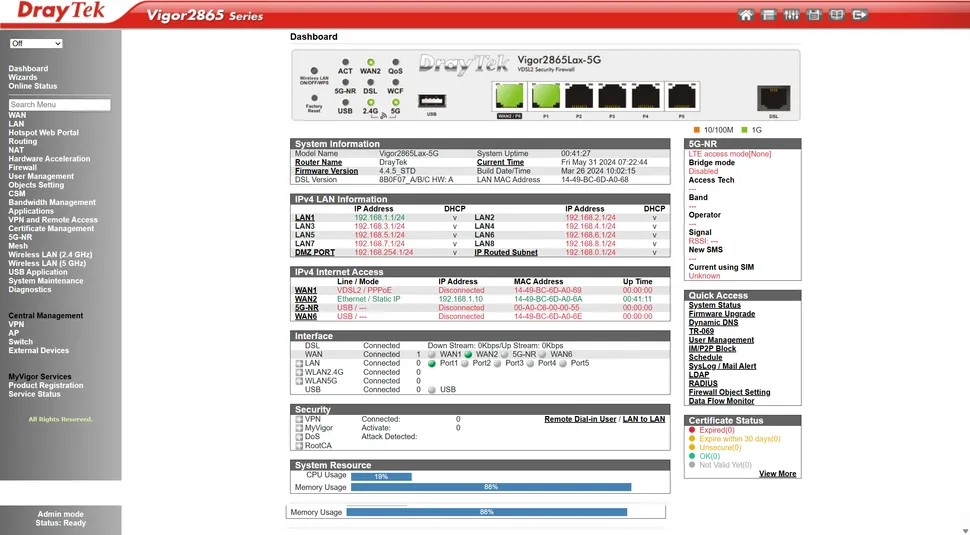Click the Wireless LAN ON/OFF/WPS button
The width and height of the screenshot is (970, 535).
tap(314, 72)
